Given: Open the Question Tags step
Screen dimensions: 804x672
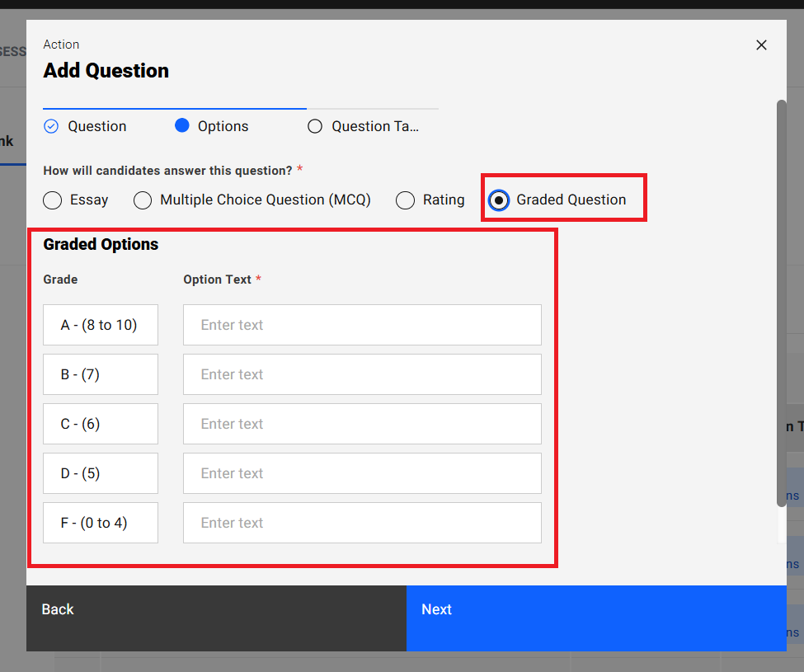Looking at the screenshot, I should coord(374,126).
